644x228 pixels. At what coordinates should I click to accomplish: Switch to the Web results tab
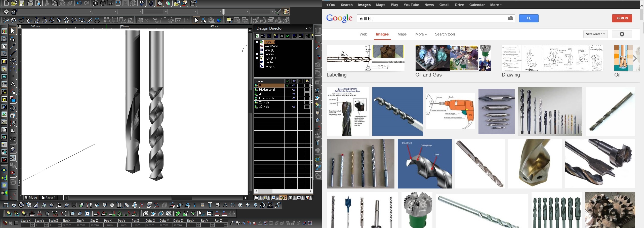pos(363,34)
